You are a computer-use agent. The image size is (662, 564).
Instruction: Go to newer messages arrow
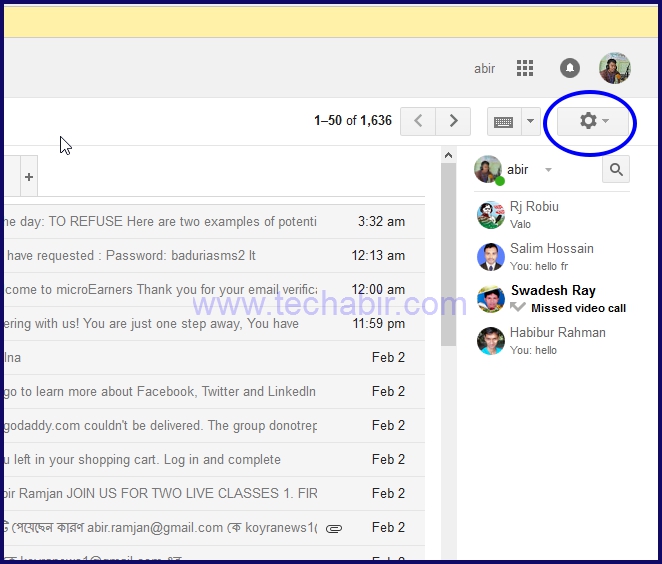click(418, 121)
